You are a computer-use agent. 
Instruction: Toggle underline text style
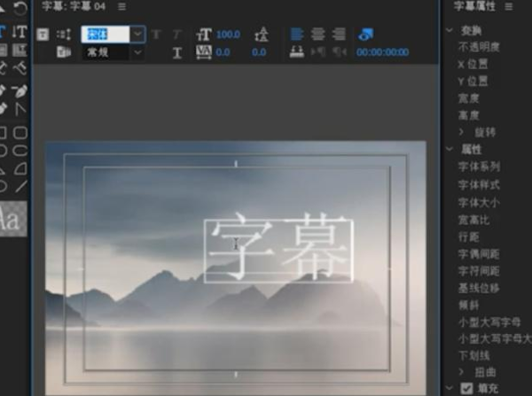[177, 52]
